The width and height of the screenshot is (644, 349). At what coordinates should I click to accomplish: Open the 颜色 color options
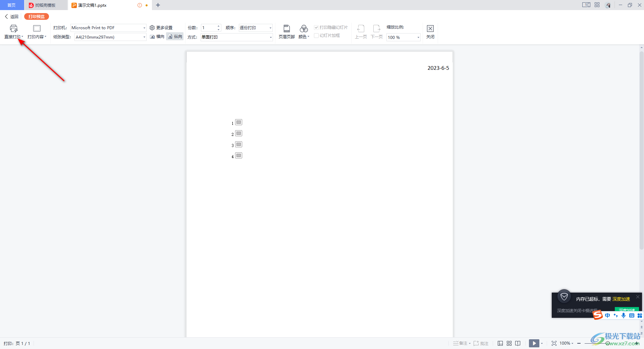pyautogui.click(x=304, y=32)
